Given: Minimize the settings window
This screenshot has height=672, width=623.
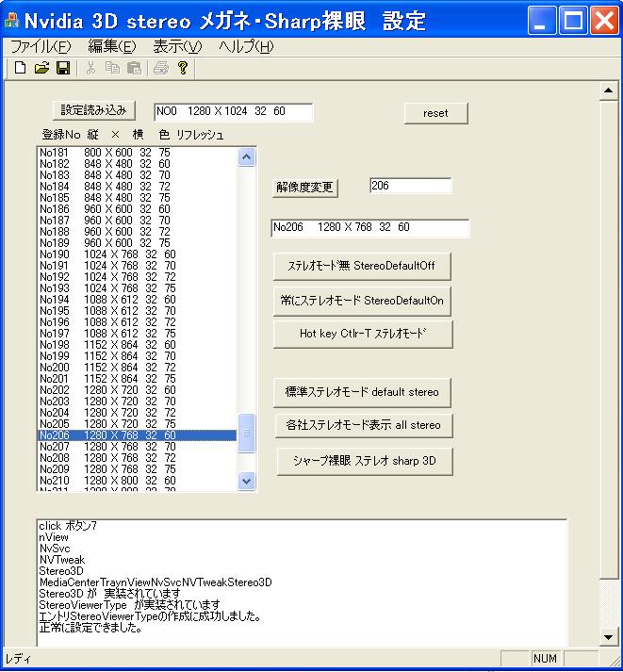Looking at the screenshot, I should pos(542,20).
